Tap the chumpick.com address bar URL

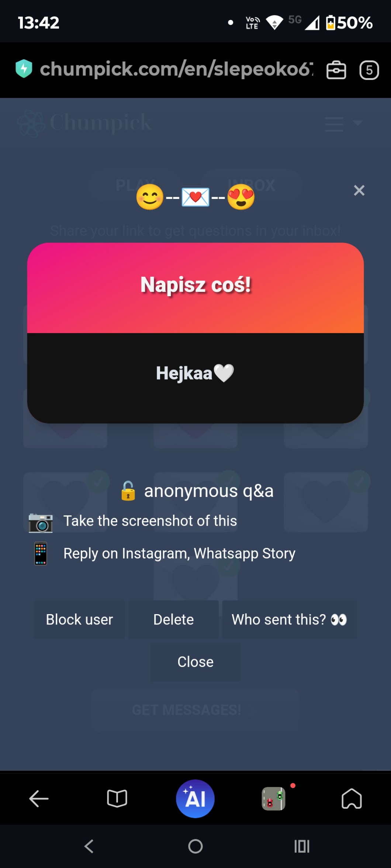(176, 69)
